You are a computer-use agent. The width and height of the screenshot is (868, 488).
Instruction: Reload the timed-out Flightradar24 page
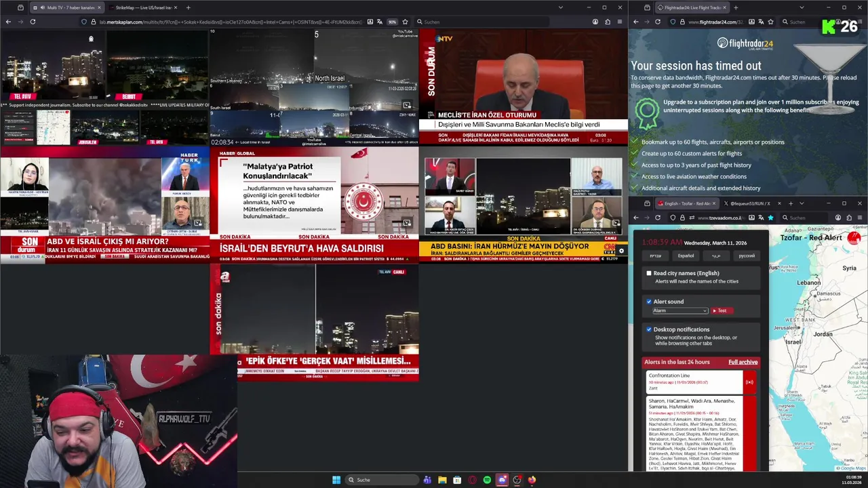(x=658, y=22)
